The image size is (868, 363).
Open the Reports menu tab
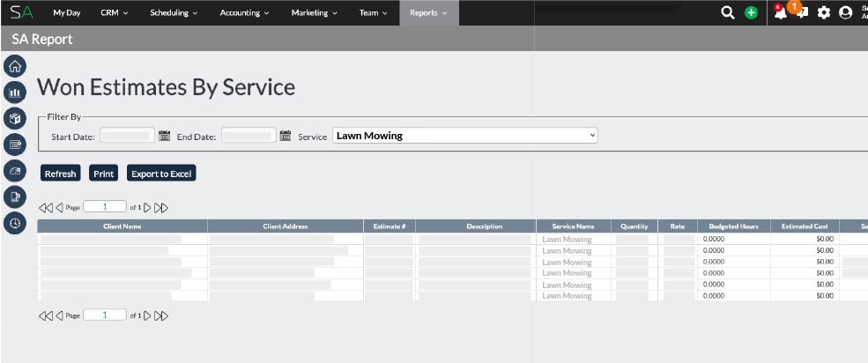pos(428,12)
